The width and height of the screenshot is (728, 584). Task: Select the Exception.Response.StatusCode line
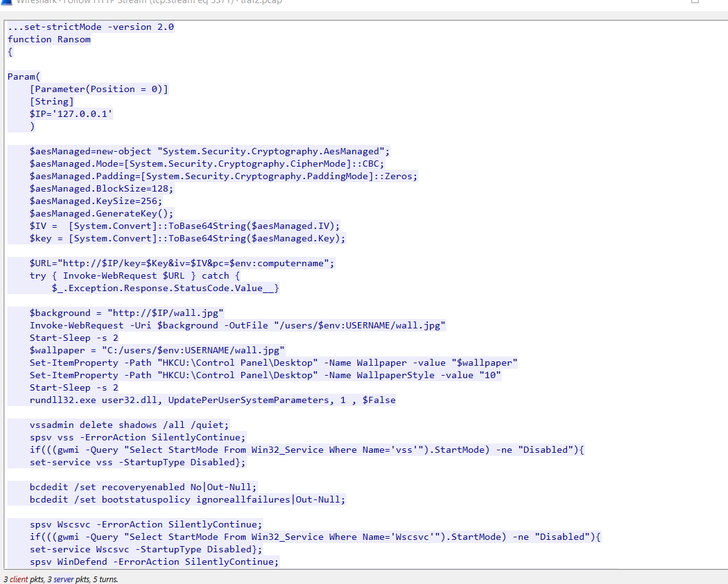click(x=165, y=288)
